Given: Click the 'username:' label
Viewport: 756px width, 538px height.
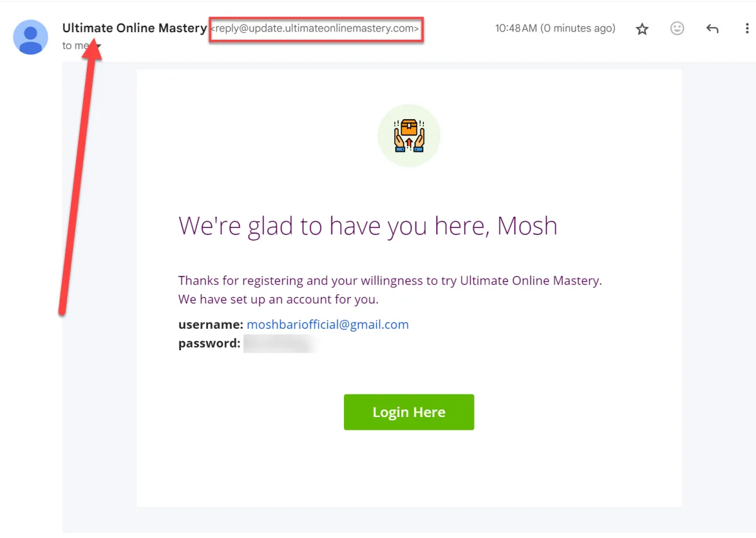Looking at the screenshot, I should coord(210,324).
